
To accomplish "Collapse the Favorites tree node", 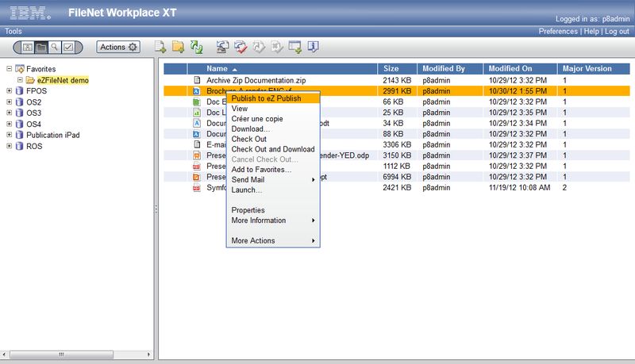I will pos(9,69).
